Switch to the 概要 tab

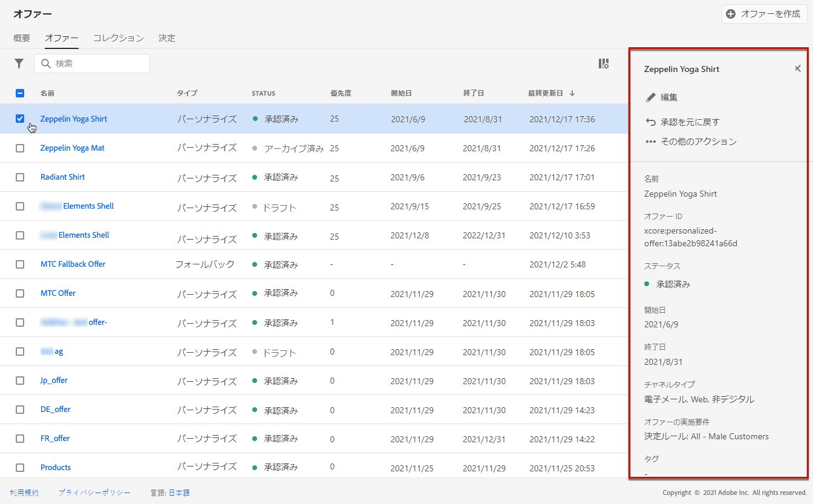22,38
